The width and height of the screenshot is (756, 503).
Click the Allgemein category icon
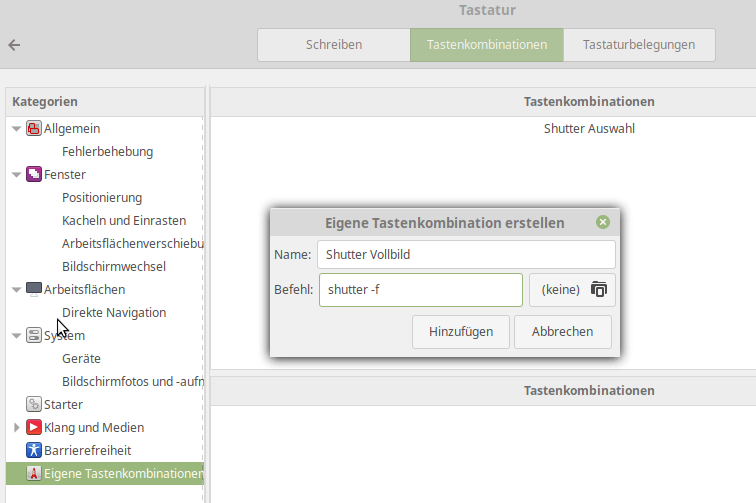point(33,129)
